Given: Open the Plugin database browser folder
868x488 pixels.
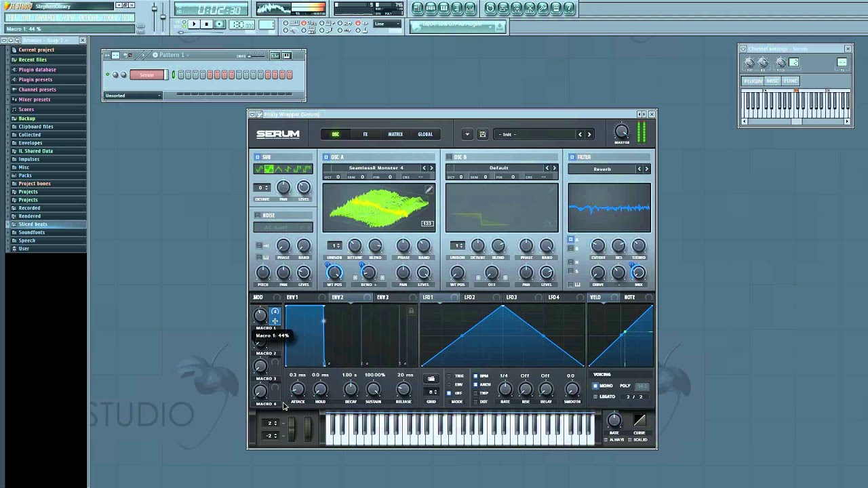Looking at the screenshot, I should tap(37, 70).
